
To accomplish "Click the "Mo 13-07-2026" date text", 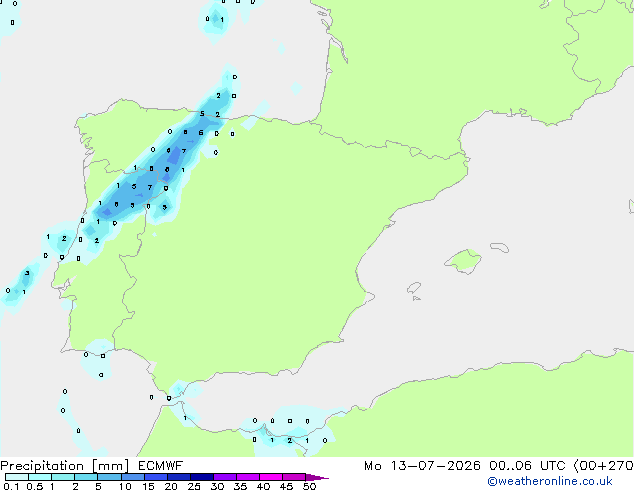I will tap(422, 466).
